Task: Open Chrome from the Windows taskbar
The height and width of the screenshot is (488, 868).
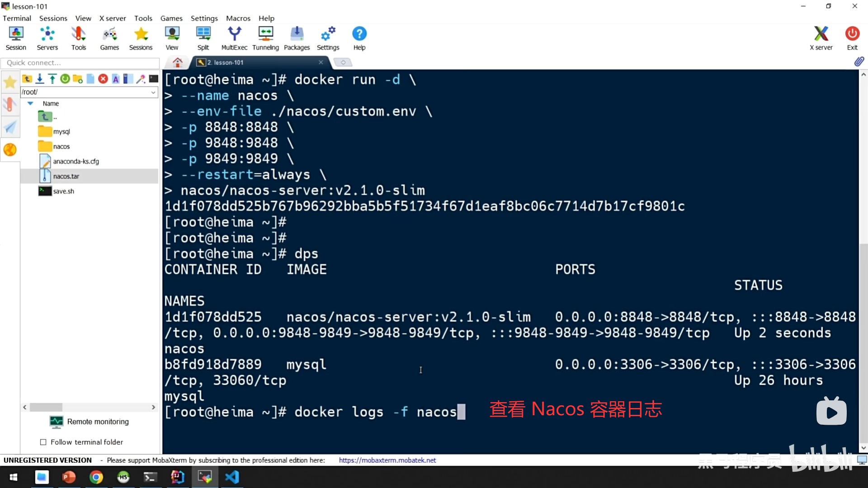Action: [96, 477]
